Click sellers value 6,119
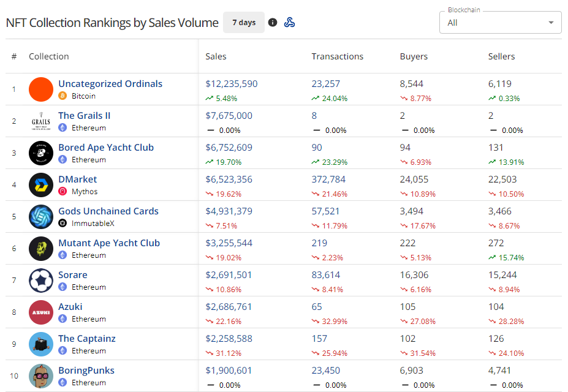The height and width of the screenshot is (392, 568). [500, 84]
